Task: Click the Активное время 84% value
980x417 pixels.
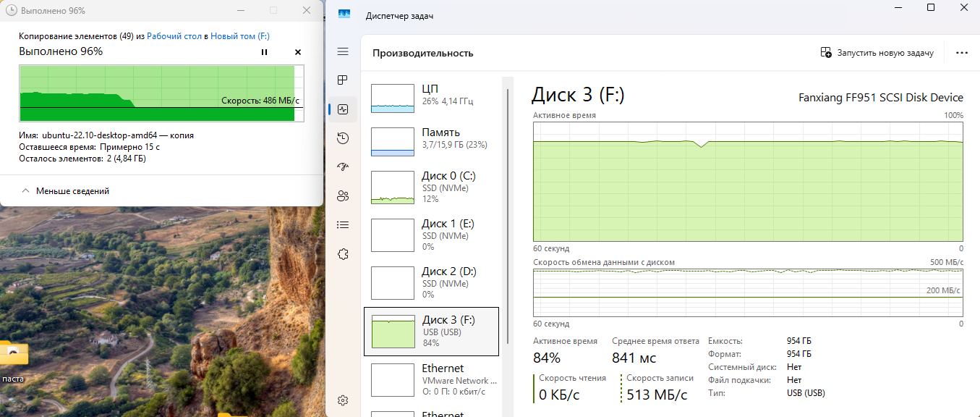Action: [547, 358]
